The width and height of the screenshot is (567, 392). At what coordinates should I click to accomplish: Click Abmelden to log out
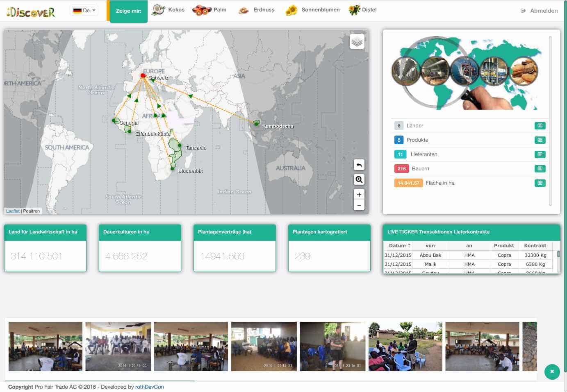tap(539, 11)
